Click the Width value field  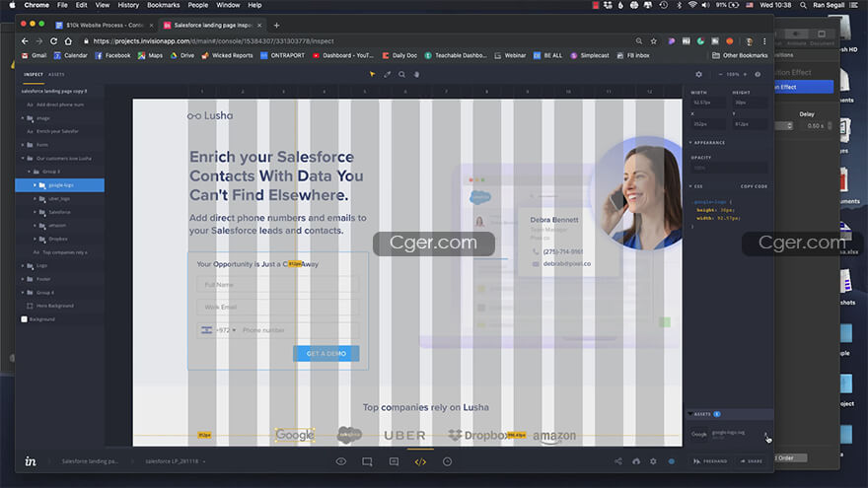[x=707, y=103]
